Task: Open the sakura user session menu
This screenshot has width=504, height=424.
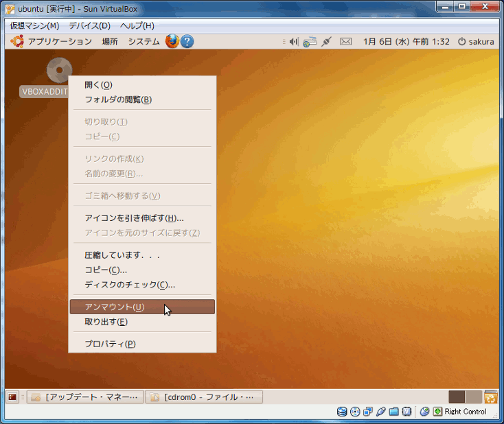Action: pos(476,42)
